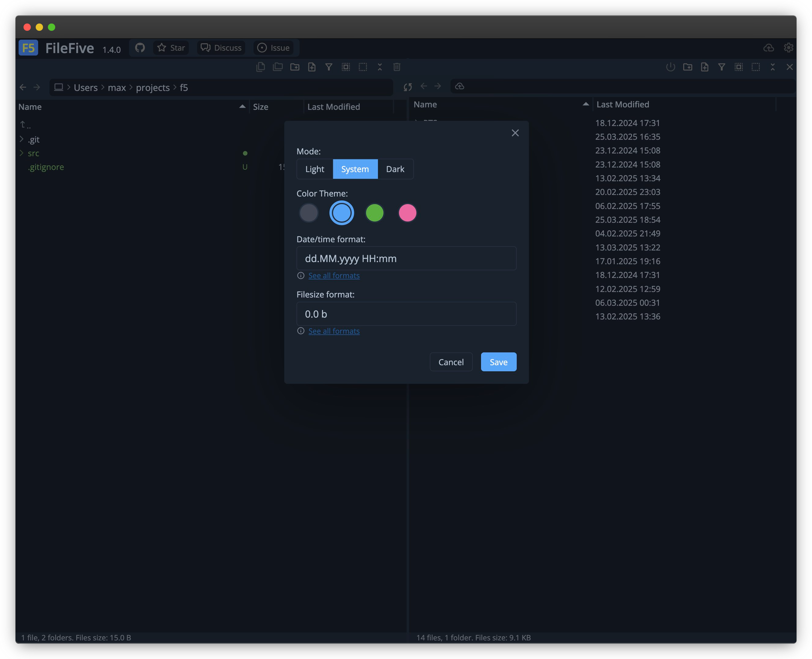Click the Size column header
Screen dimensions: 812x659
coord(261,107)
